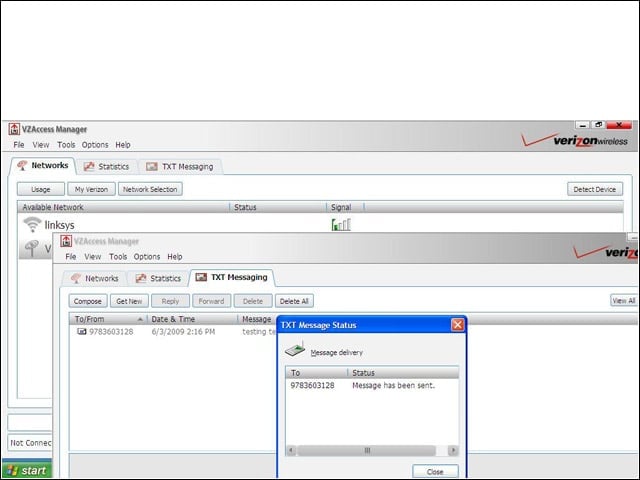
Task: Sort by To/From column header
Action: 108,319
